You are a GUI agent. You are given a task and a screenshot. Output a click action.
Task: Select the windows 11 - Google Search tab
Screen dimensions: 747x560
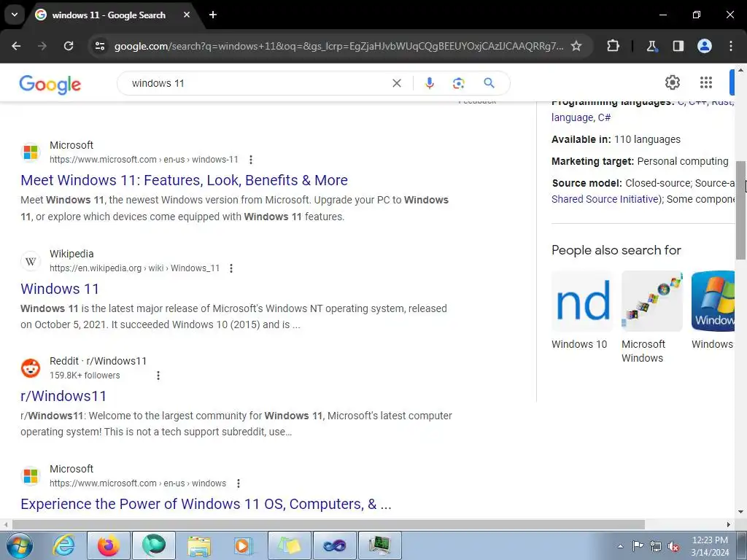(x=109, y=15)
